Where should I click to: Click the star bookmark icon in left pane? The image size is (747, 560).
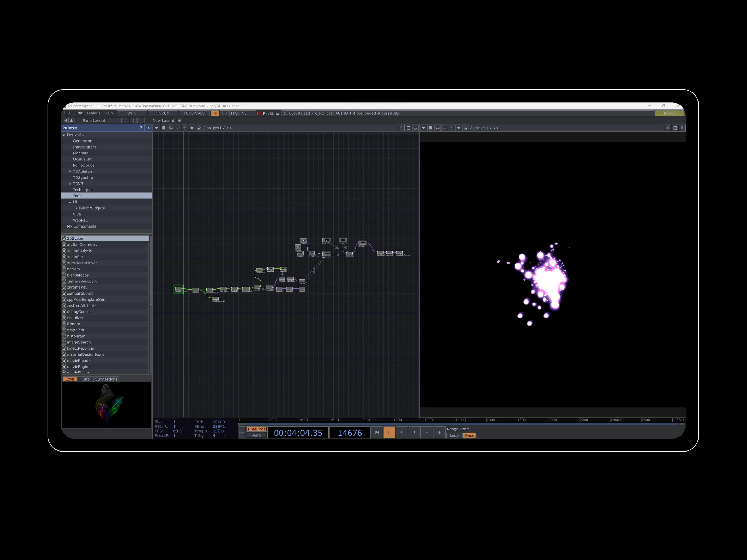click(192, 128)
